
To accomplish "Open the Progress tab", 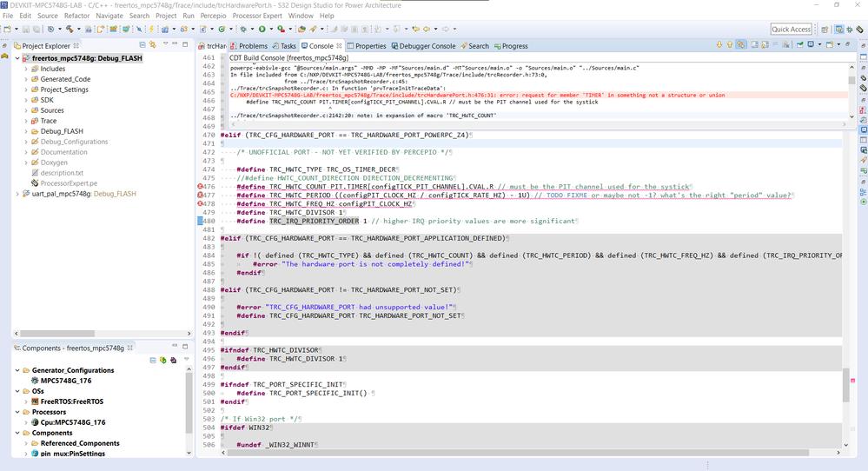I will (511, 46).
